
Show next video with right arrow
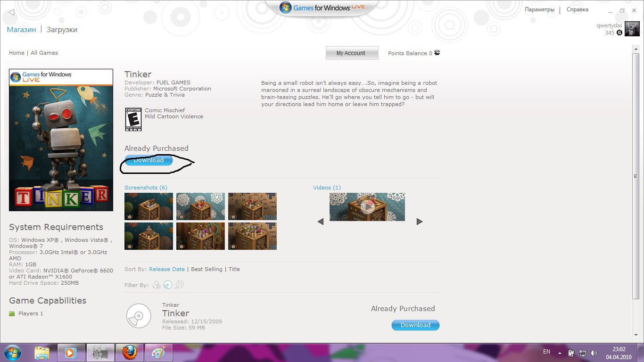(420, 222)
